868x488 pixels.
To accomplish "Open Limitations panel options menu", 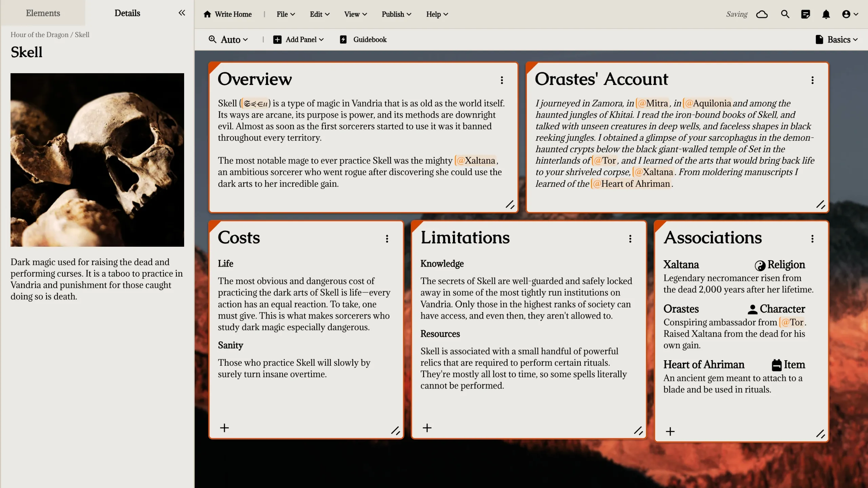I will [x=630, y=239].
